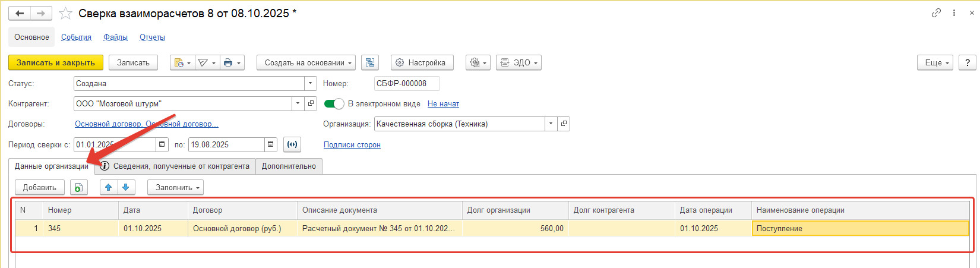Image resolution: width=980 pixels, height=268 pixels.
Task: Toggle the 'В электронном виде' switch
Action: click(334, 104)
